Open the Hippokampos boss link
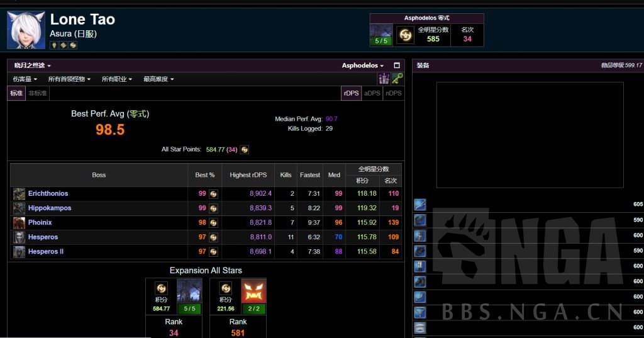The width and height of the screenshot is (644, 338). (x=50, y=208)
